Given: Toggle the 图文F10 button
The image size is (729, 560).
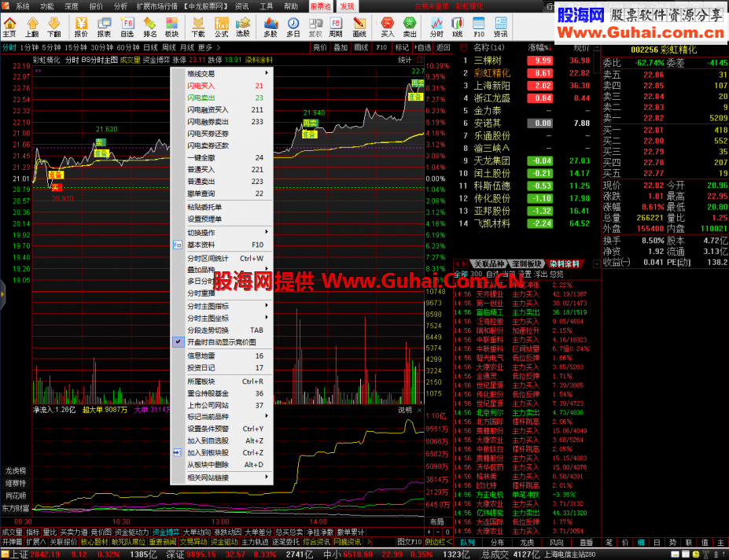Looking at the screenshot, I should pyautogui.click(x=409, y=542).
